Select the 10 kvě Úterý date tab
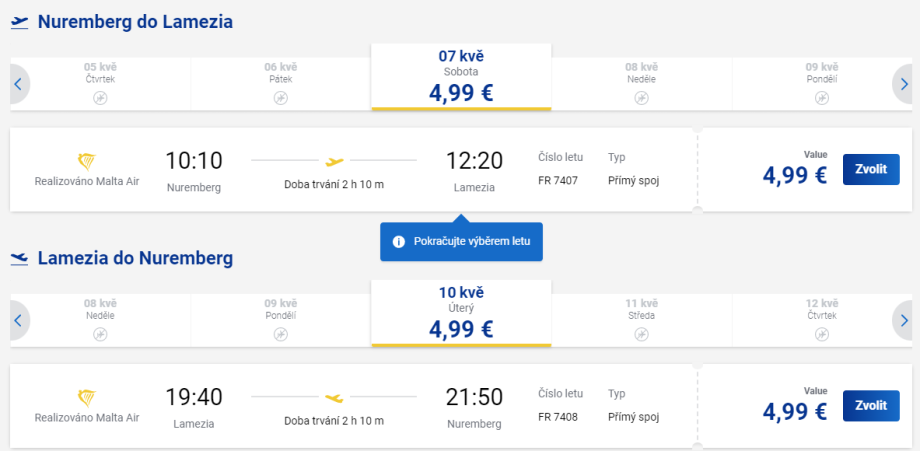Viewport: 920px width, 451px height. pyautogui.click(x=461, y=312)
